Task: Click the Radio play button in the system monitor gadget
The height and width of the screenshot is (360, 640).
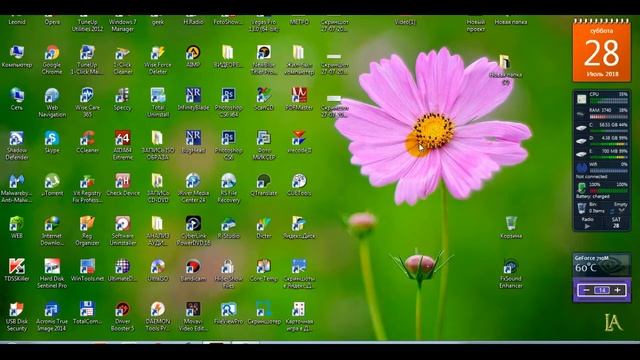Action: pyautogui.click(x=587, y=226)
